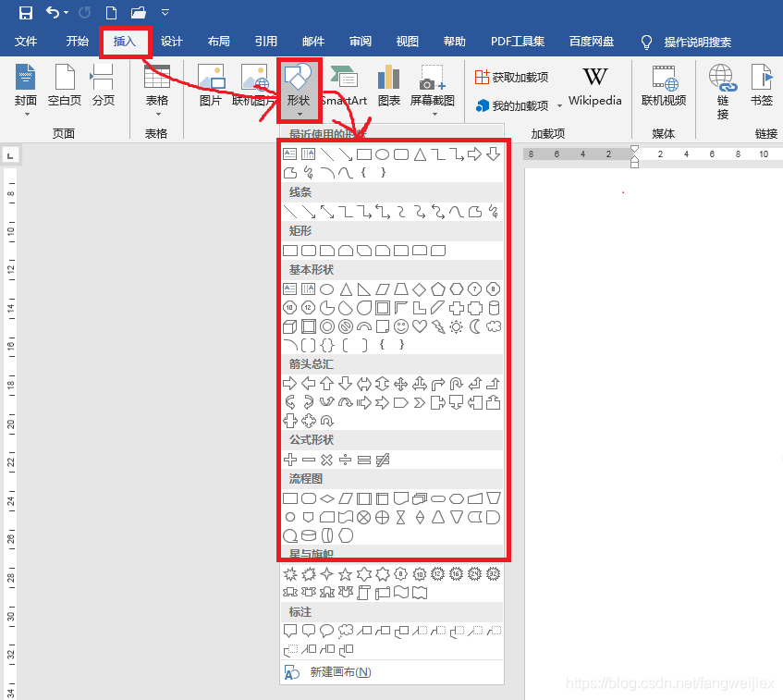Image resolution: width=783 pixels, height=700 pixels.
Task: Select the rectangular speech bubble callout
Action: click(x=289, y=631)
